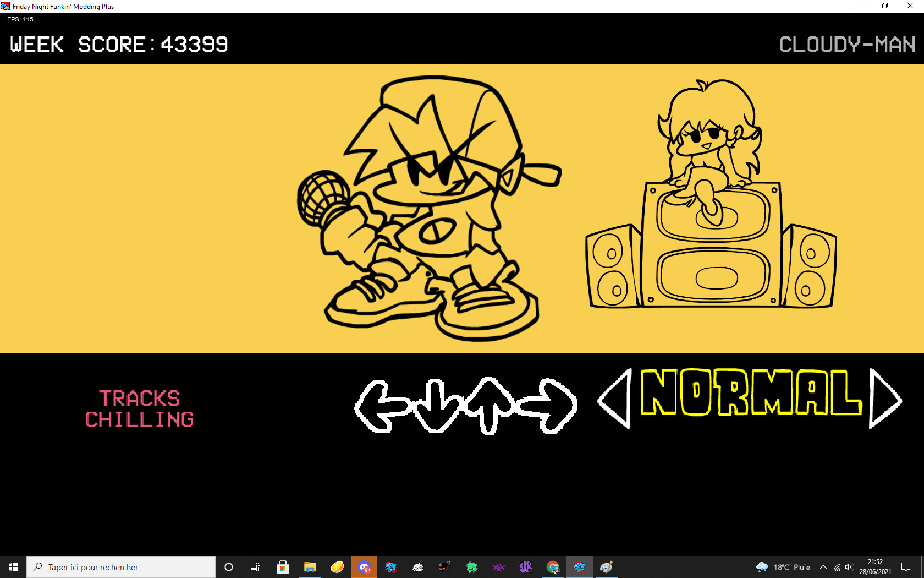
Task: Open Microsoft Store from the taskbar
Action: 283,567
